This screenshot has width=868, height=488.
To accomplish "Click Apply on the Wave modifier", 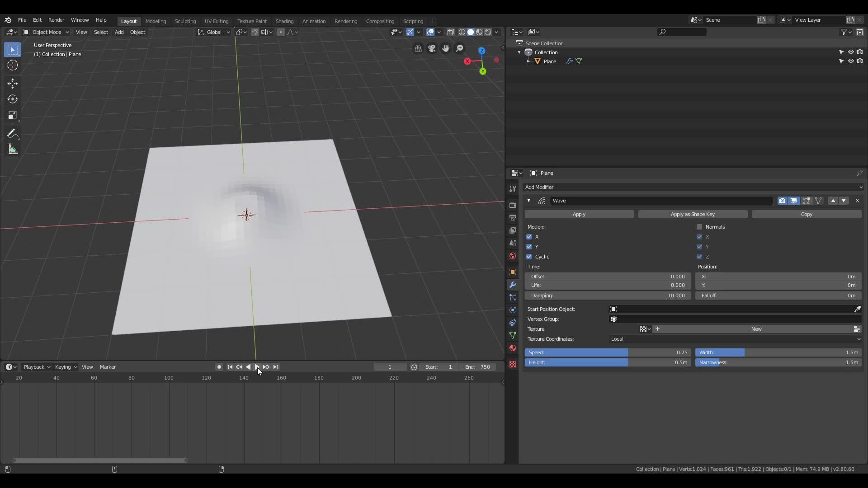I will click(579, 214).
